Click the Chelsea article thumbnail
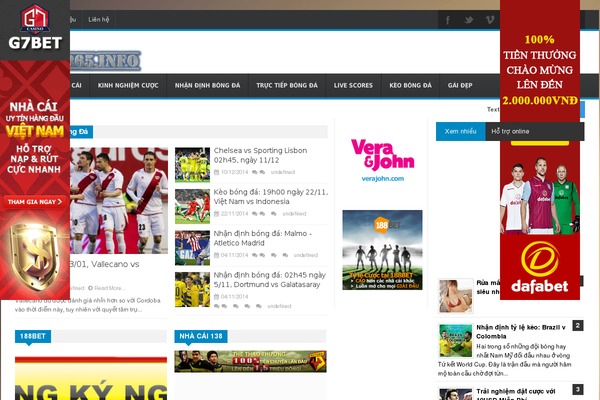This screenshot has width=600, height=400. [x=192, y=165]
